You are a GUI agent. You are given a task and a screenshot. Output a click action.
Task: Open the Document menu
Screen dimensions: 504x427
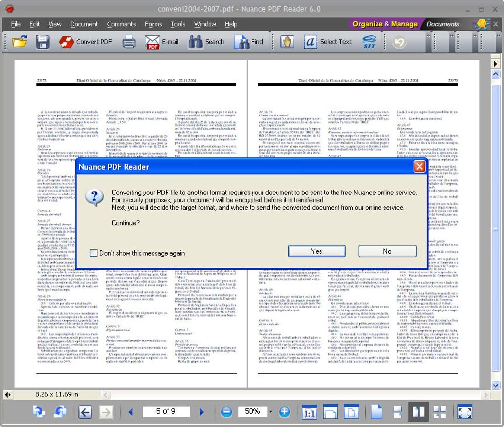pos(84,24)
